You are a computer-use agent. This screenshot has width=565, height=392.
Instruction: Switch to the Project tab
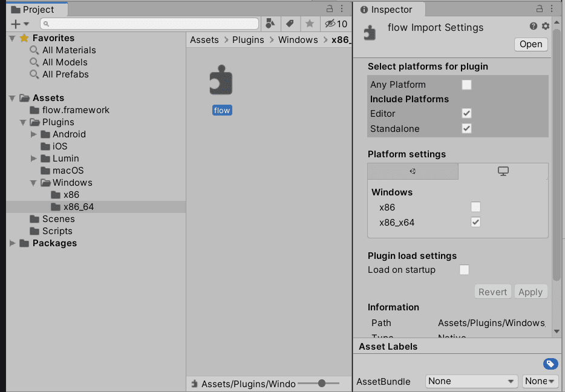38,9
